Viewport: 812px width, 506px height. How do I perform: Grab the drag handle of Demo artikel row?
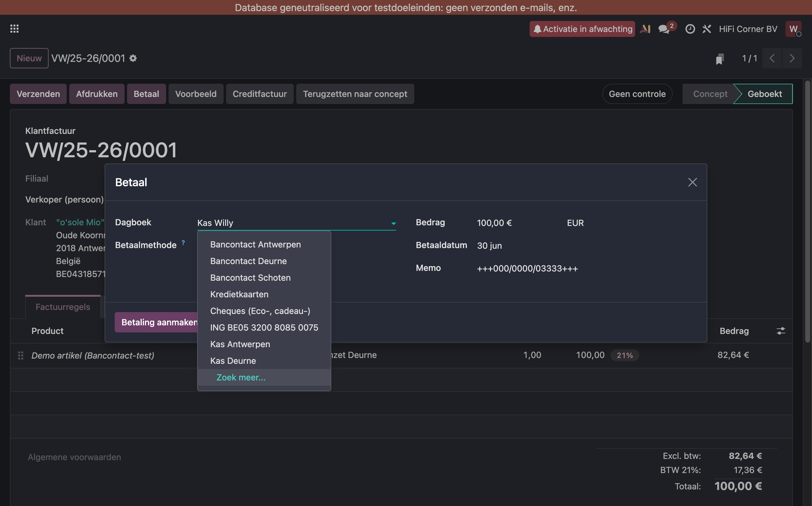(20, 355)
